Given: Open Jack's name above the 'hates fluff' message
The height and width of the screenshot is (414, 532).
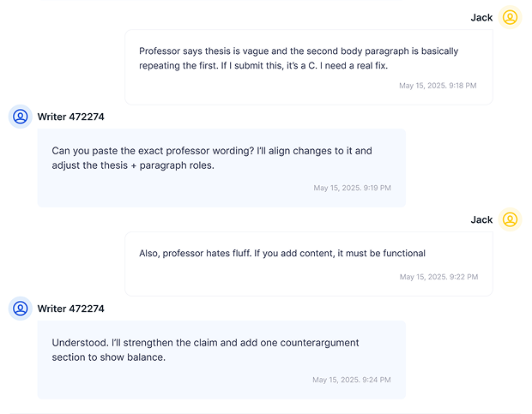Looking at the screenshot, I should click(481, 219).
